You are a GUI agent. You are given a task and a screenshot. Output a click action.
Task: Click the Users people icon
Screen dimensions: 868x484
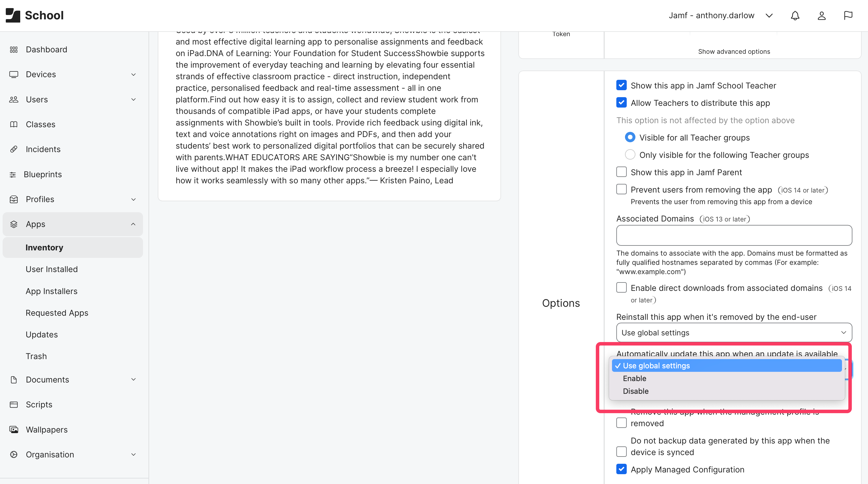[14, 99]
